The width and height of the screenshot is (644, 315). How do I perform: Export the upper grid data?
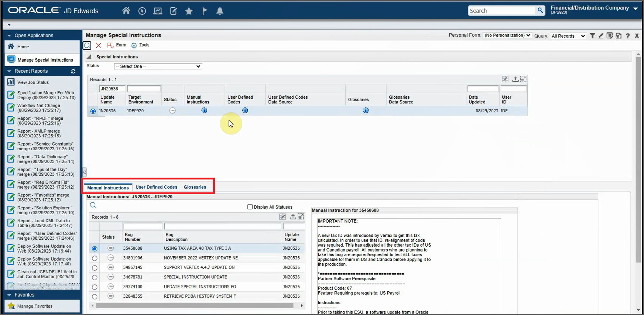pyautogui.click(x=515, y=79)
